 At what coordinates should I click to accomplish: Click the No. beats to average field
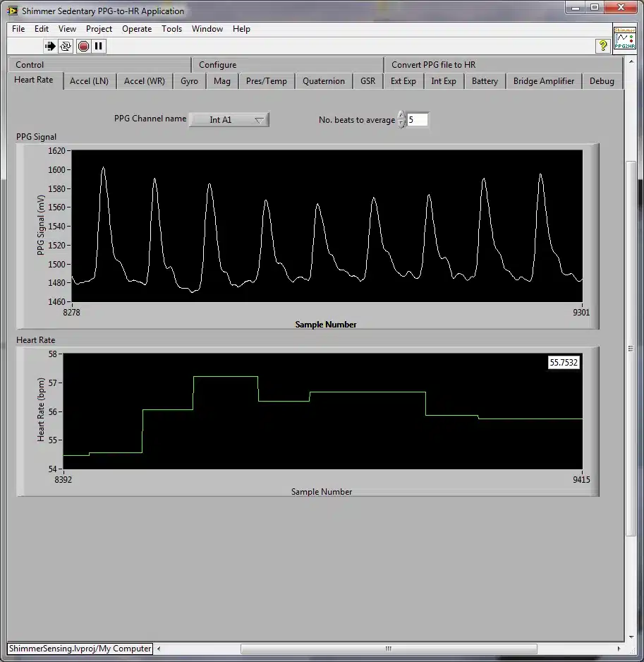[418, 120]
